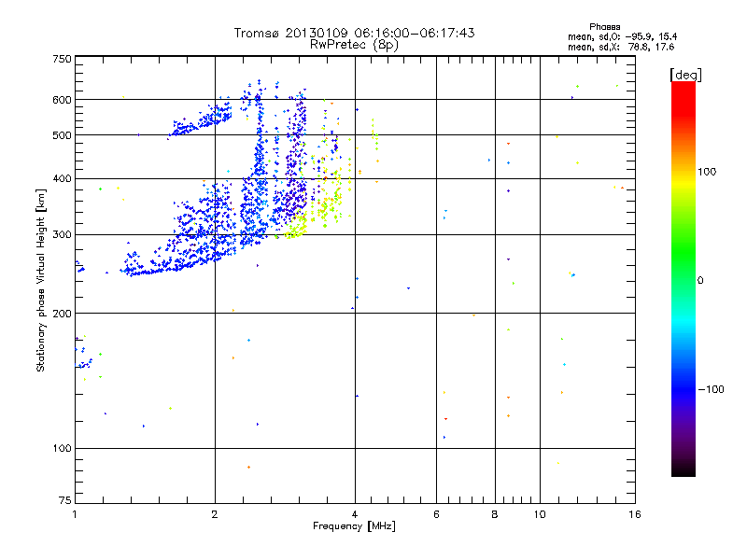Click the blue region of the color bar near -100
Screen dimensions: 747x560
pos(684,389)
